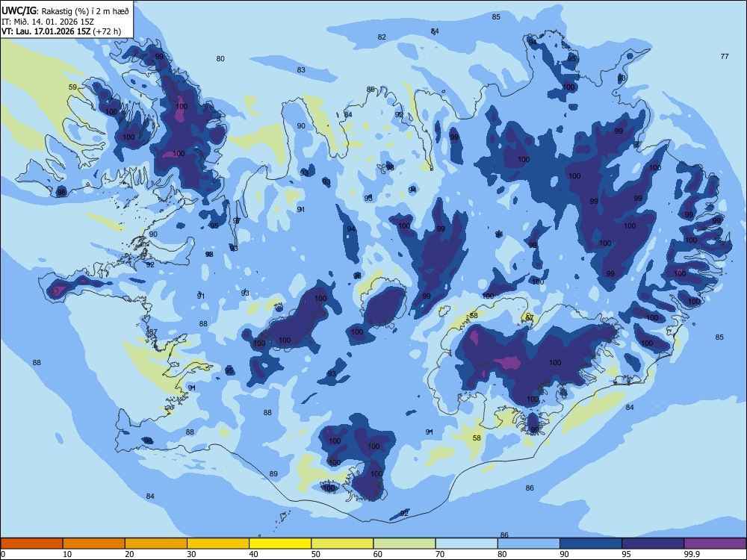Click the 'VT: Lau. 17.01.2026 15Z (+72 h)' line

click(61, 31)
